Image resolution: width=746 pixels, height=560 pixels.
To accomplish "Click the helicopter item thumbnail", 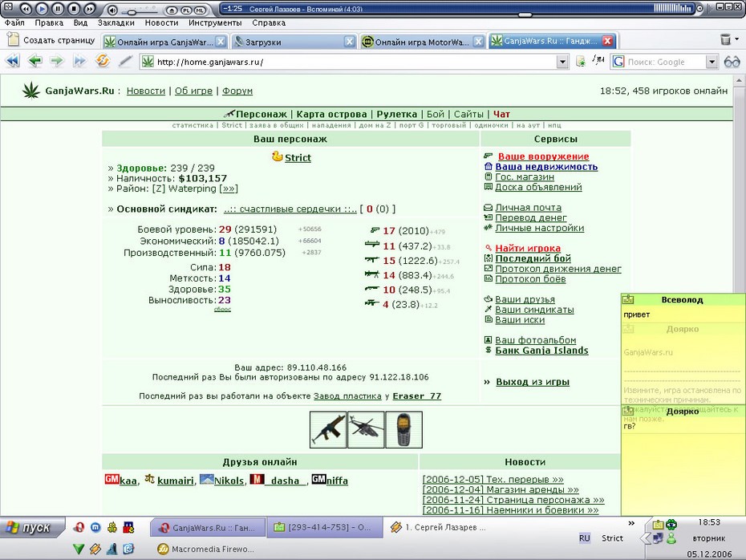I will [x=366, y=430].
